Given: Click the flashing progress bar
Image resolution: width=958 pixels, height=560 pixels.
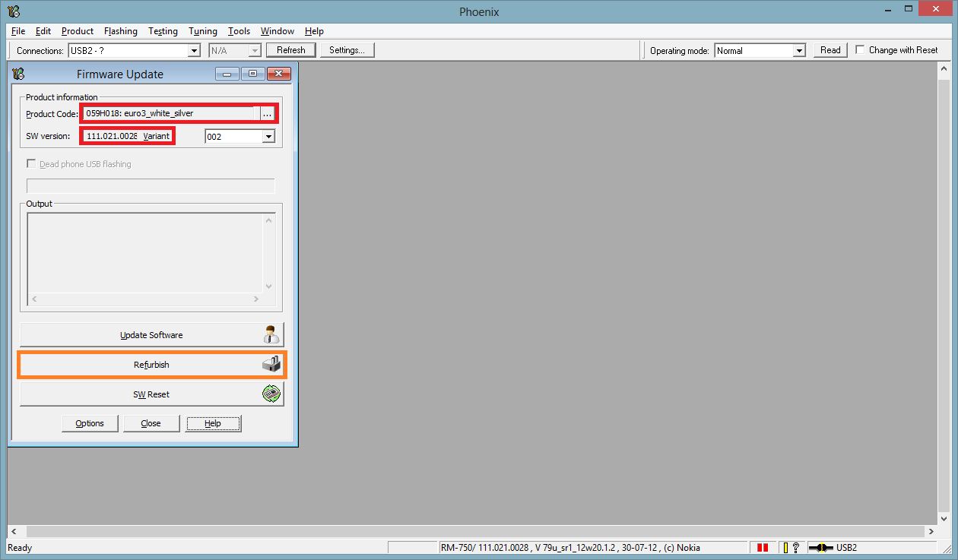Looking at the screenshot, I should tap(151, 186).
